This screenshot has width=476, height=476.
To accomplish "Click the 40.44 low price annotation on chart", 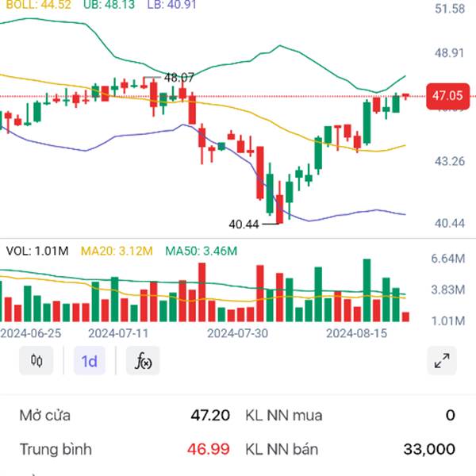I will [x=244, y=225].
